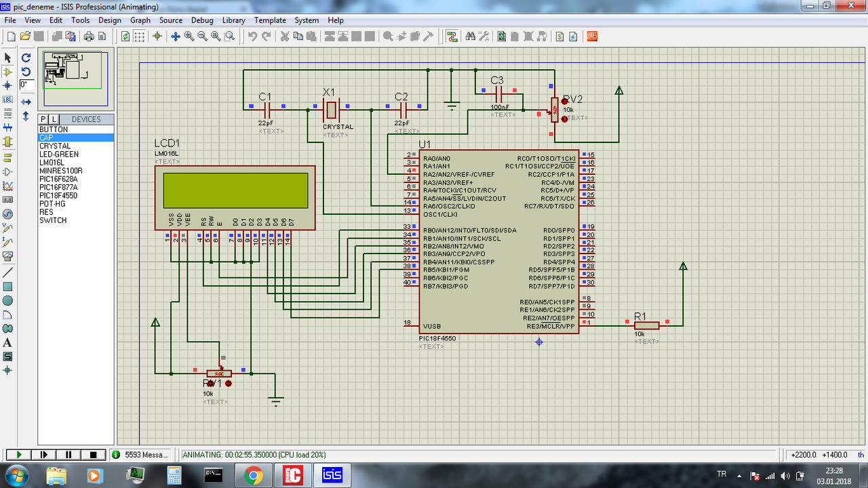The width and height of the screenshot is (868, 488).
Task: Click the Zoom In magnifier icon
Action: [x=189, y=37]
